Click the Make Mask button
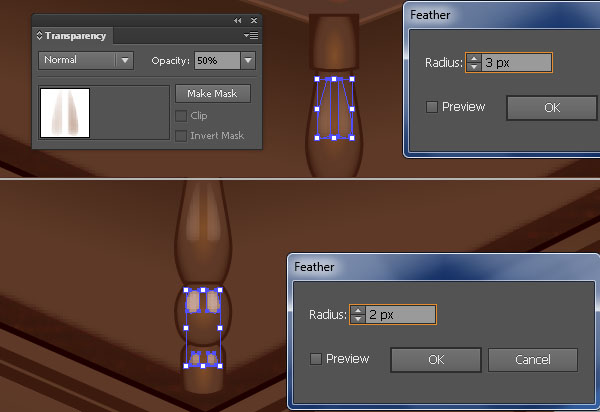The height and width of the screenshot is (412, 600). click(213, 94)
